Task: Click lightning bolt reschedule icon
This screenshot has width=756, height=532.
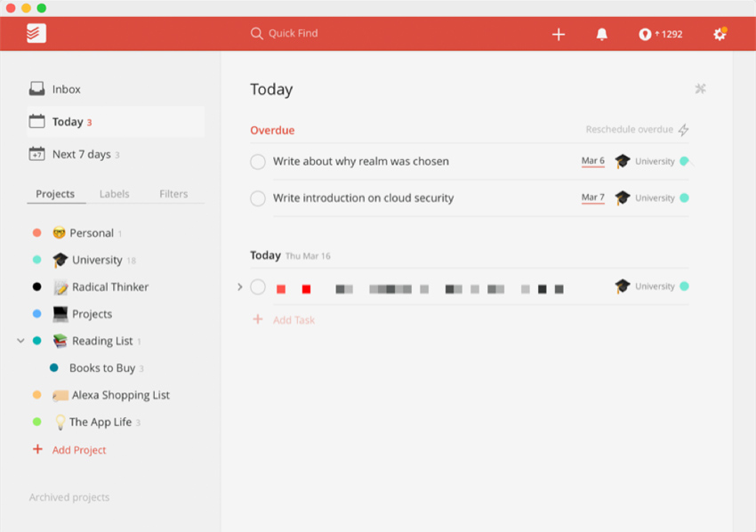Action: 683,130
